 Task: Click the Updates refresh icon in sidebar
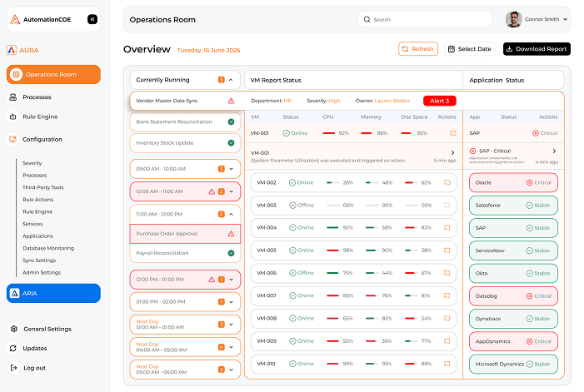point(13,348)
